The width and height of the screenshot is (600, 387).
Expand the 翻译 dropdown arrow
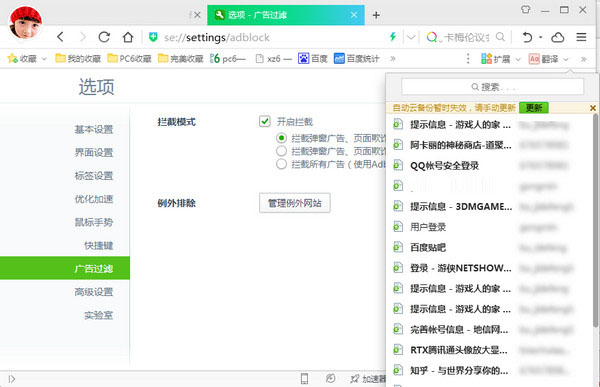[566, 59]
